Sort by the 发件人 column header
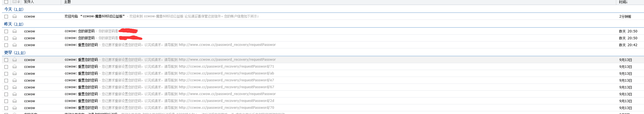Viewport: 644px width, 114px height. point(29,2)
